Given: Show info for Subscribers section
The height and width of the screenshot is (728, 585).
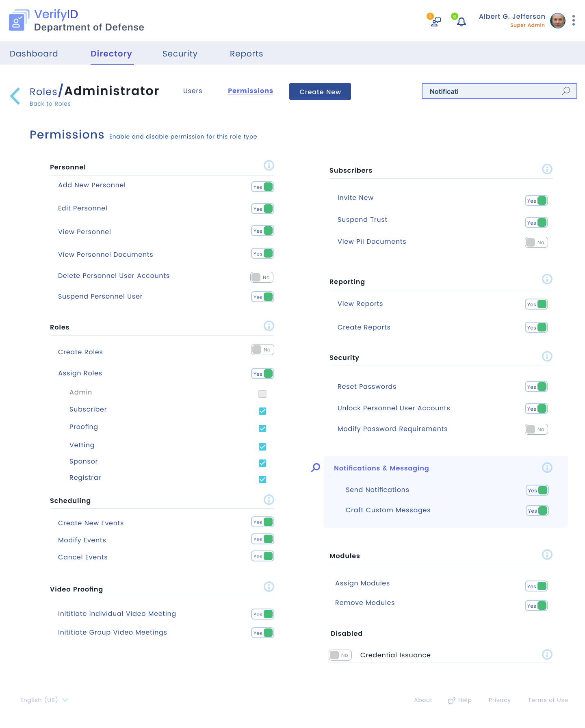Looking at the screenshot, I should (547, 169).
